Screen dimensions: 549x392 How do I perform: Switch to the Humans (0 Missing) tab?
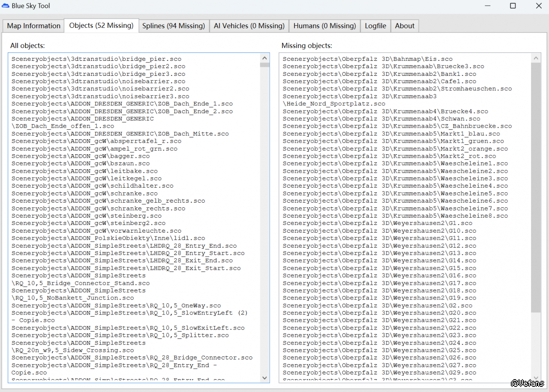(x=324, y=26)
